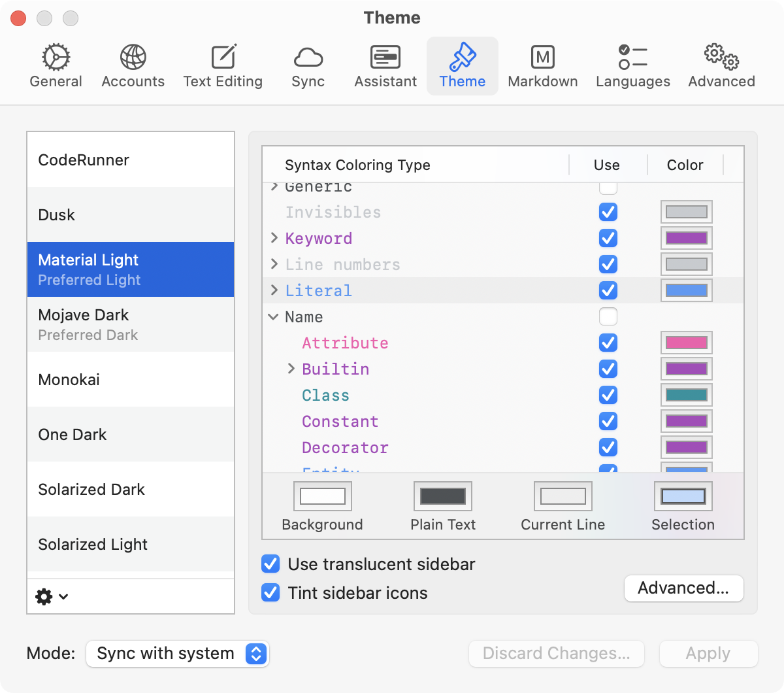The width and height of the screenshot is (784, 693).
Task: Open the Plain Text color well
Action: point(443,496)
